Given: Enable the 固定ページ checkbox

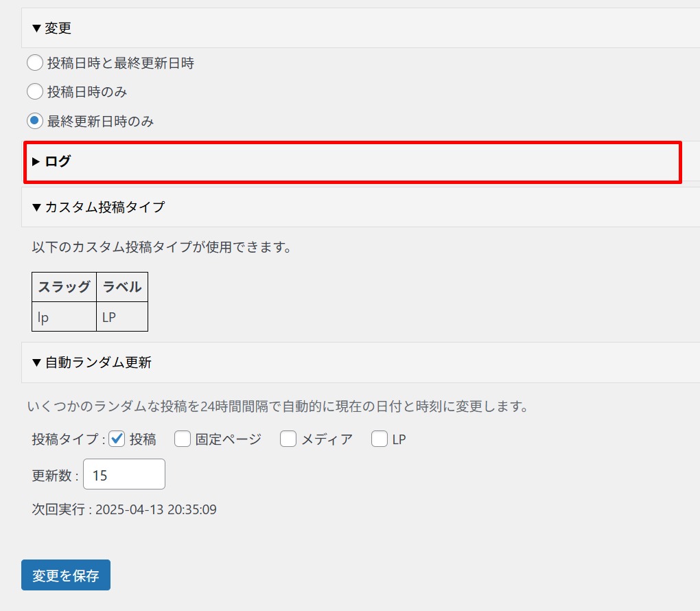Looking at the screenshot, I should 182,439.
